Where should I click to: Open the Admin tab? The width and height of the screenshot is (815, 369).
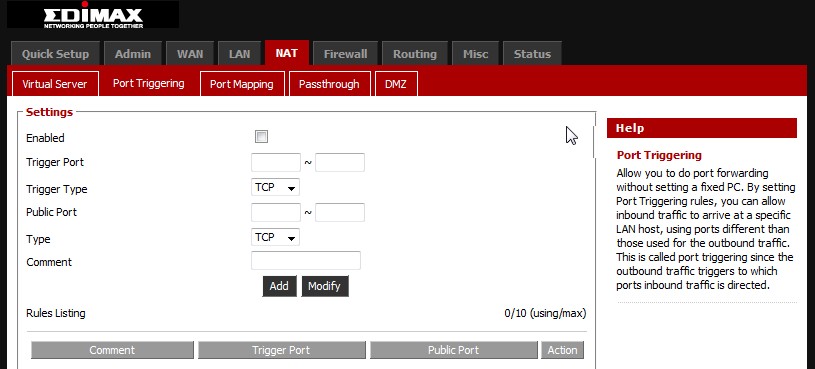[133, 54]
